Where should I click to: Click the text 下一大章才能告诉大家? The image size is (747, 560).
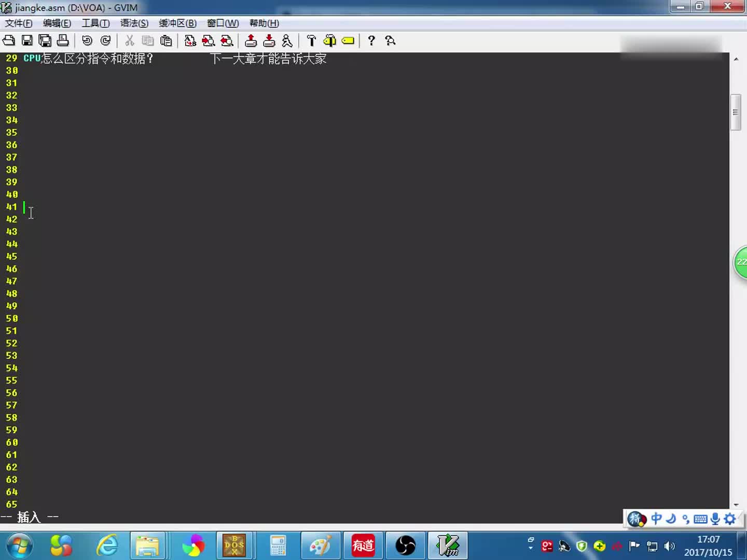[x=269, y=59]
